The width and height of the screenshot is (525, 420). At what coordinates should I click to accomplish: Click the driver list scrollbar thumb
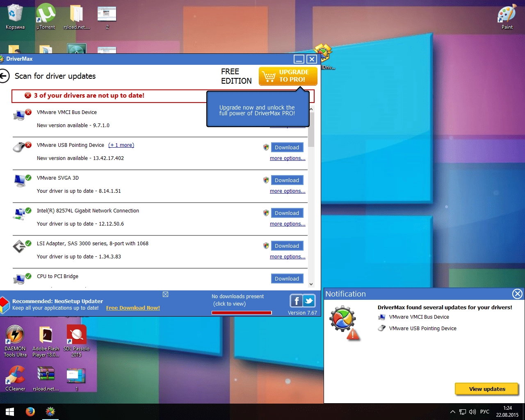311,130
